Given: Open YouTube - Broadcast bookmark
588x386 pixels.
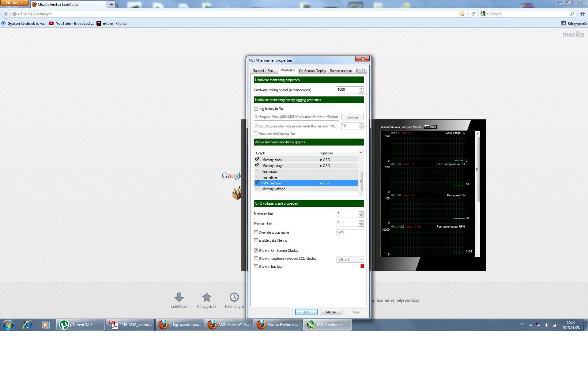Looking at the screenshot, I should [71, 23].
